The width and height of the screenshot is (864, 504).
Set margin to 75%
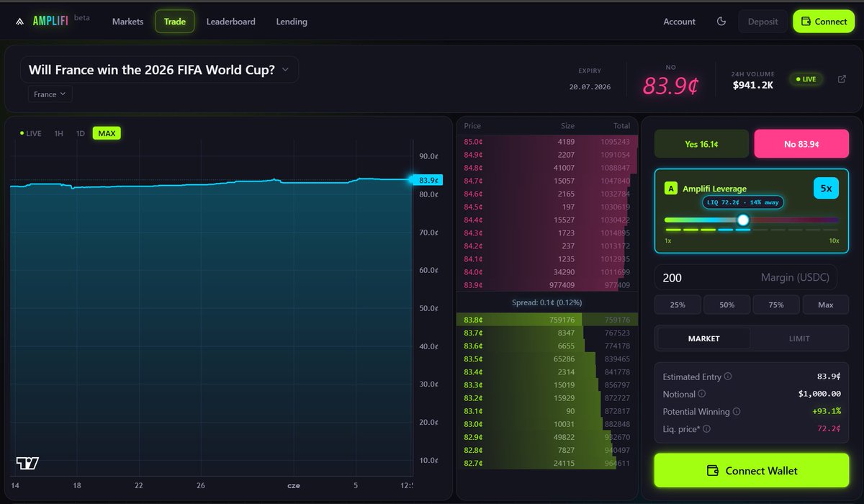(x=776, y=305)
